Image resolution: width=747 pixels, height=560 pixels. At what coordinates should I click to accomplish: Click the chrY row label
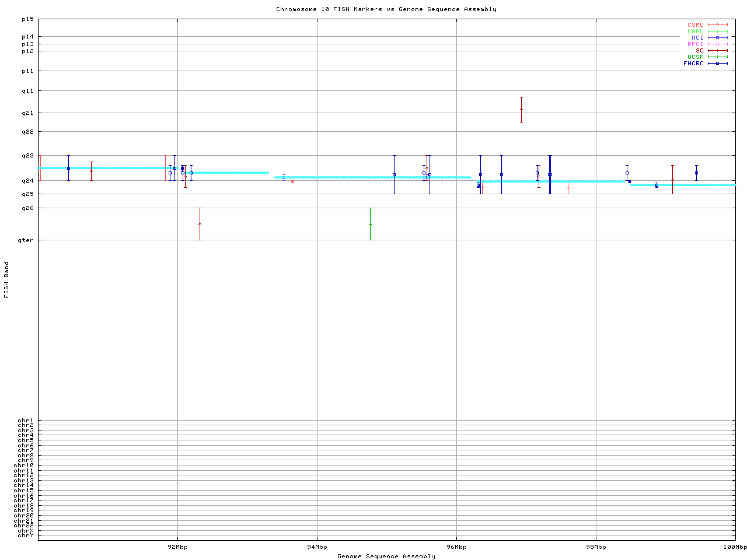(x=26, y=535)
